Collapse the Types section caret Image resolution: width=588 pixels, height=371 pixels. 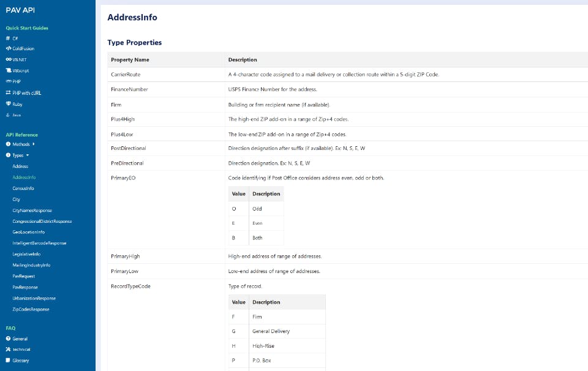[28, 156]
